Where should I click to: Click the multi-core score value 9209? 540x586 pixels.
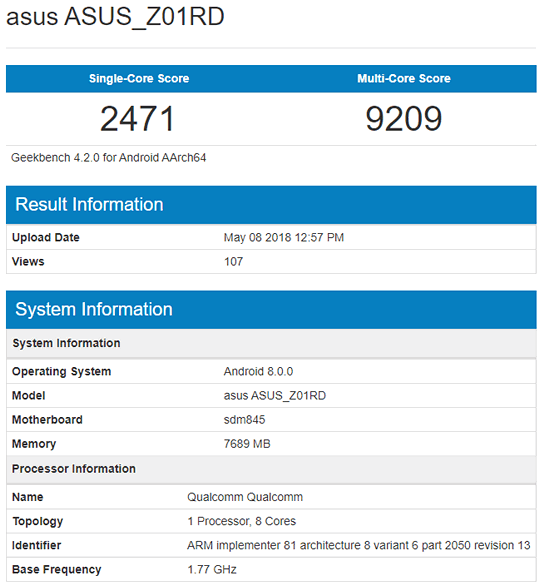pos(404,119)
